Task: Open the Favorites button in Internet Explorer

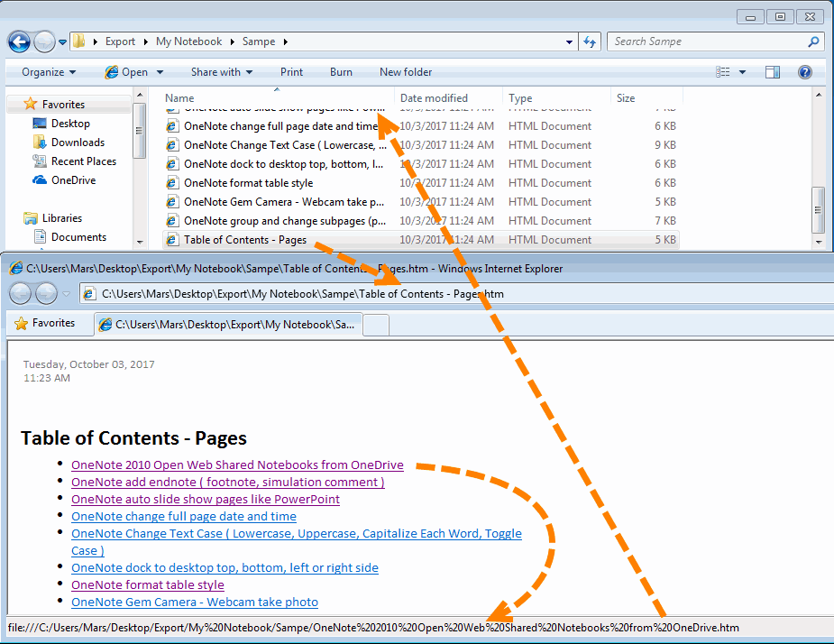Action: pos(45,323)
